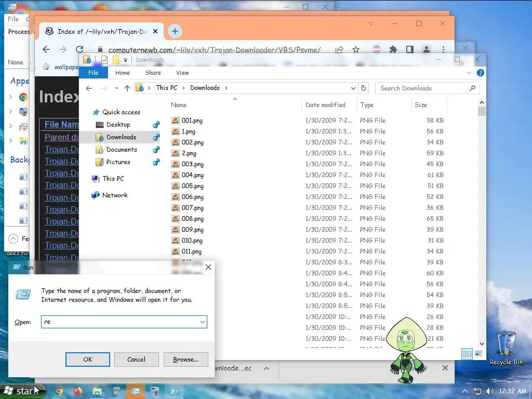Click the Search Downloads field
532x399 pixels.
point(428,88)
